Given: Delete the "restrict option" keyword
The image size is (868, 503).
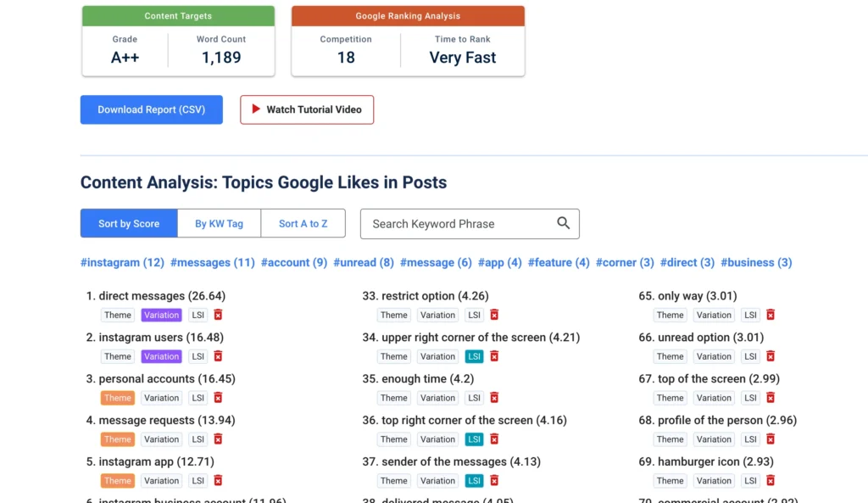Looking at the screenshot, I should click(493, 315).
